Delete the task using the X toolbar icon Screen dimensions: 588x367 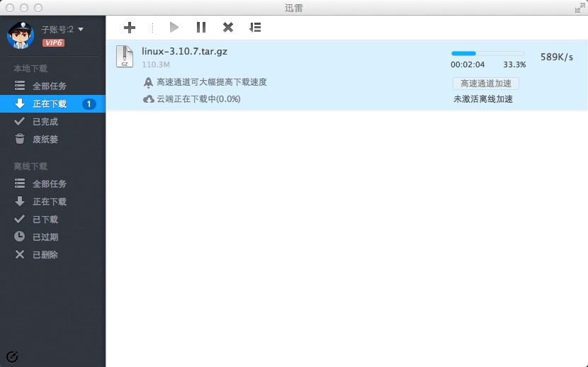(x=228, y=28)
